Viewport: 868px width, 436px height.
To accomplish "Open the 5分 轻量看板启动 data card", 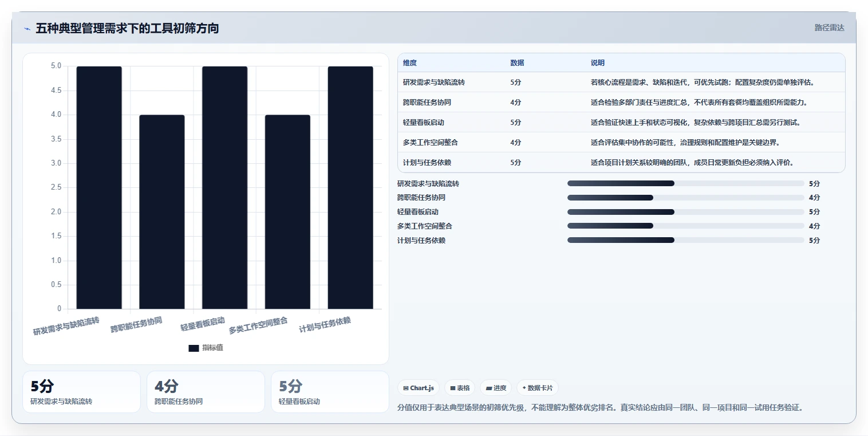I will pyautogui.click(x=330, y=392).
